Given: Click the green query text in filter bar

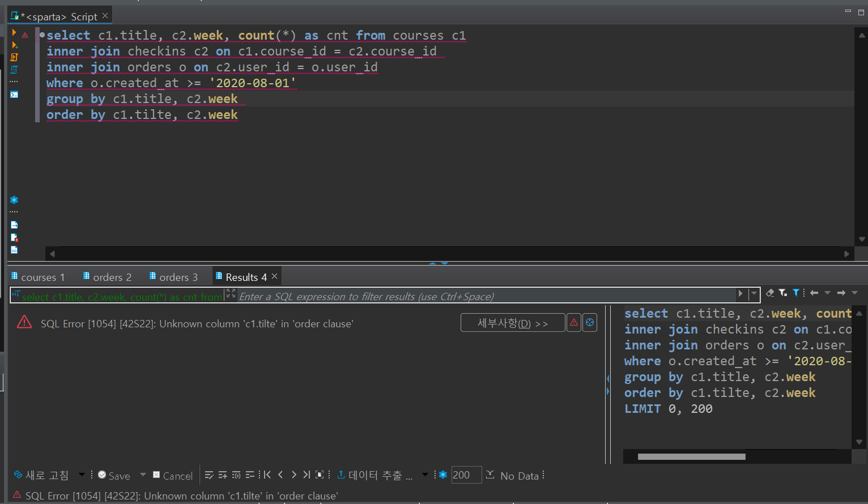Looking at the screenshot, I should 122,297.
